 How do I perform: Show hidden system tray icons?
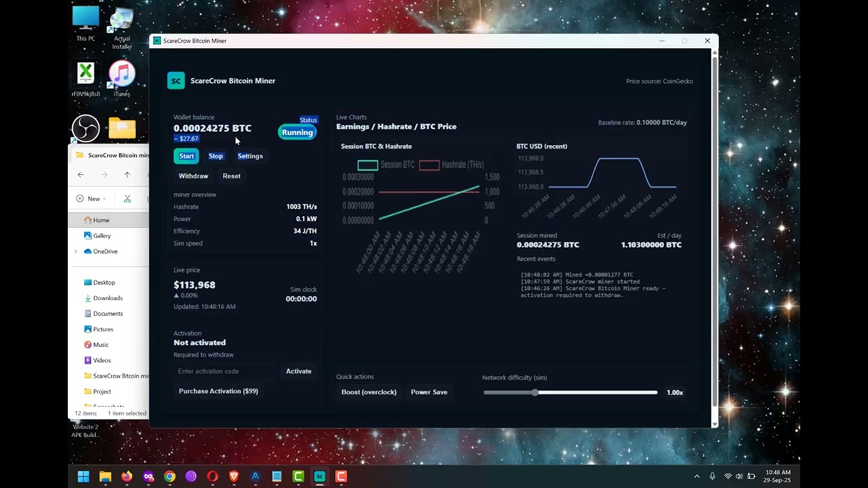click(696, 476)
